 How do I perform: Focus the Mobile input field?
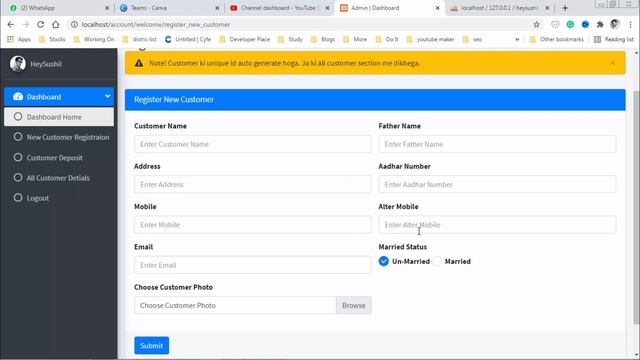click(253, 224)
